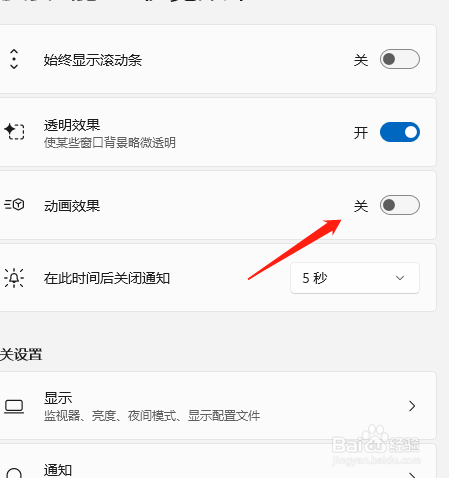Screen dimensions: 449x478
Task: Open the 通知 related settings item
Action: [218, 461]
